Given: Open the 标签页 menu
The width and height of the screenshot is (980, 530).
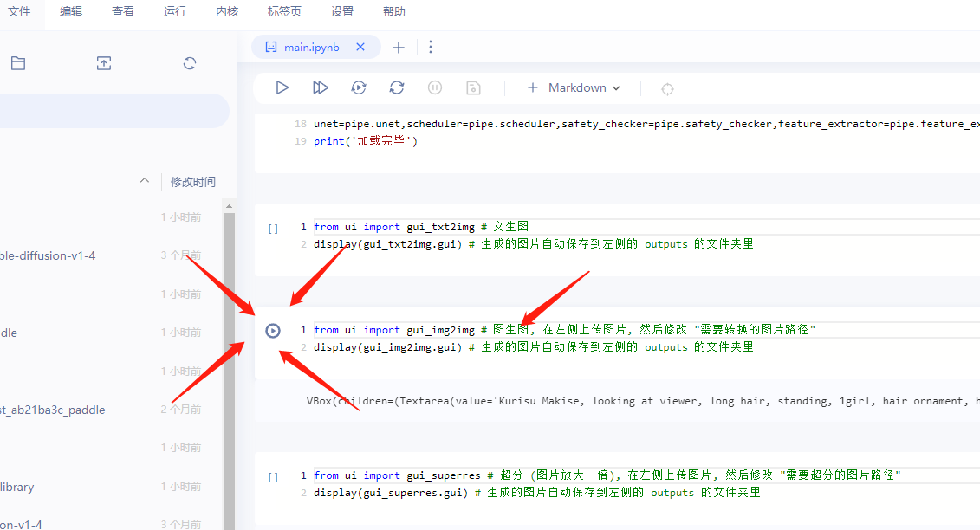Looking at the screenshot, I should point(284,12).
